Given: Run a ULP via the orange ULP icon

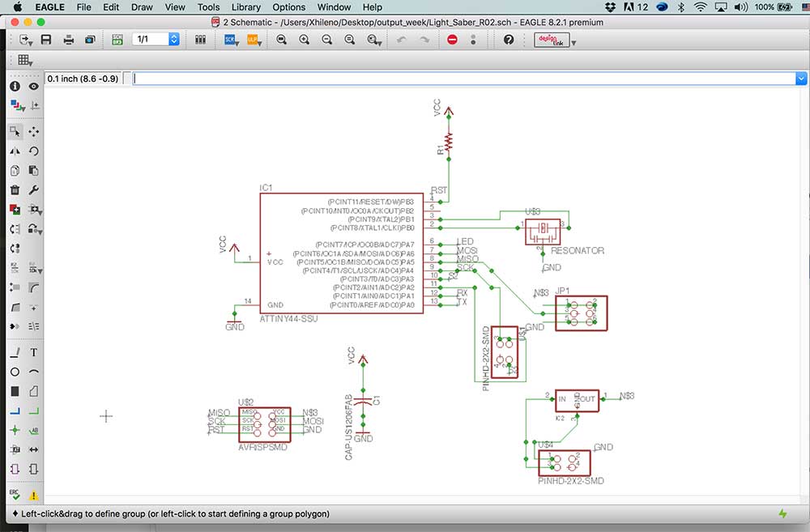Looking at the screenshot, I should (x=253, y=40).
